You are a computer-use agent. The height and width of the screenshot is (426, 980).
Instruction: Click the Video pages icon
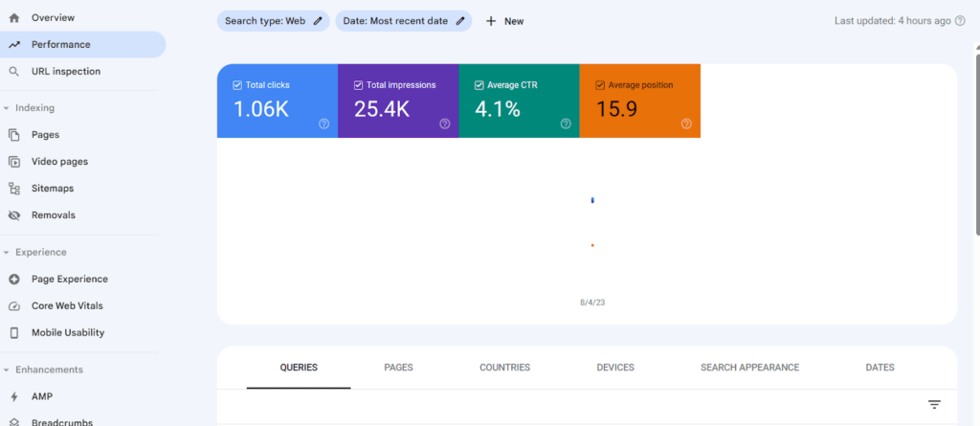pos(13,162)
